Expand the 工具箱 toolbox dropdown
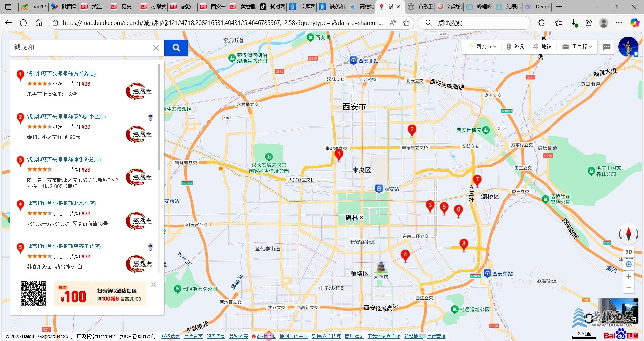 (577, 47)
